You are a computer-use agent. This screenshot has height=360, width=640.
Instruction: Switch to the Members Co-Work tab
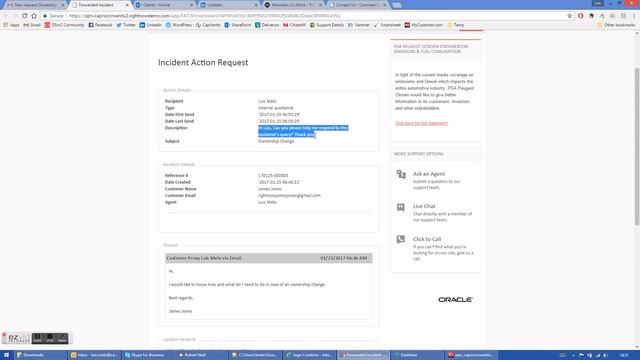click(x=293, y=5)
